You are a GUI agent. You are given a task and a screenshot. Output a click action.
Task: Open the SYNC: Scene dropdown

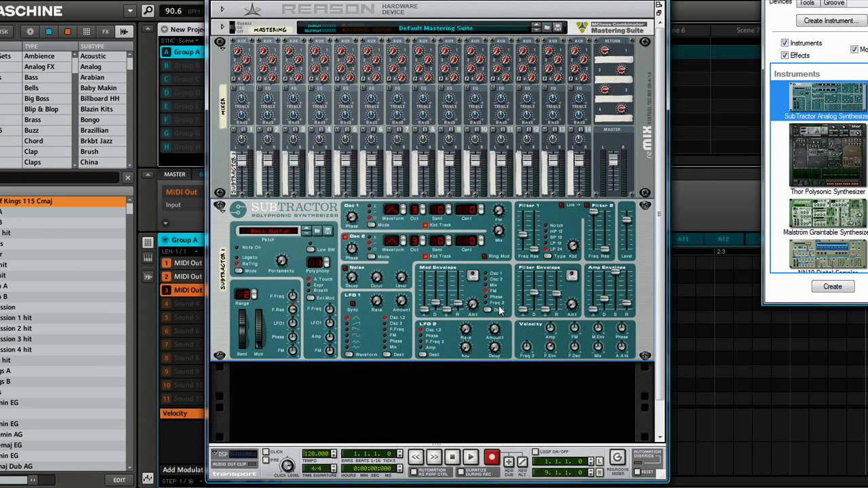[x=181, y=40]
